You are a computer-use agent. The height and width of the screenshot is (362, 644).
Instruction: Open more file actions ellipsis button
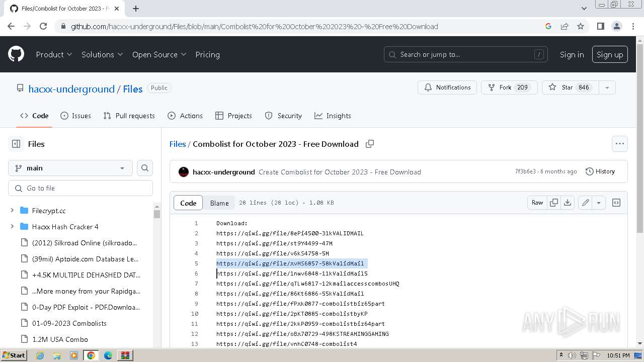620,144
